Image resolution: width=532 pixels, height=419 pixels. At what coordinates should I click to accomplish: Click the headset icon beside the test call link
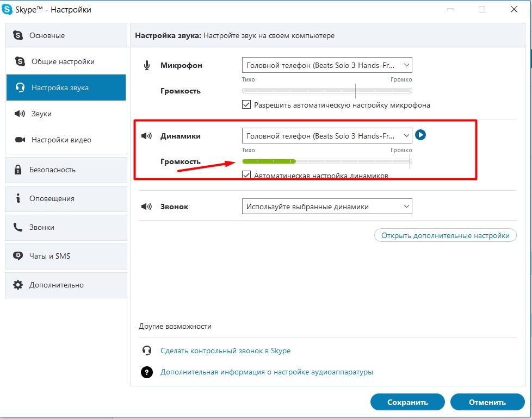(146, 351)
